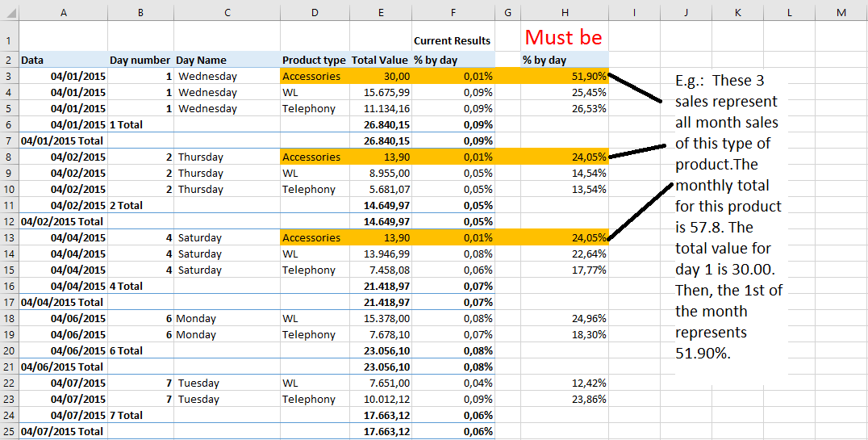Viewport: 868px width, 440px height.
Task: Select the cell with value 10.012,12
Action: 381,399
